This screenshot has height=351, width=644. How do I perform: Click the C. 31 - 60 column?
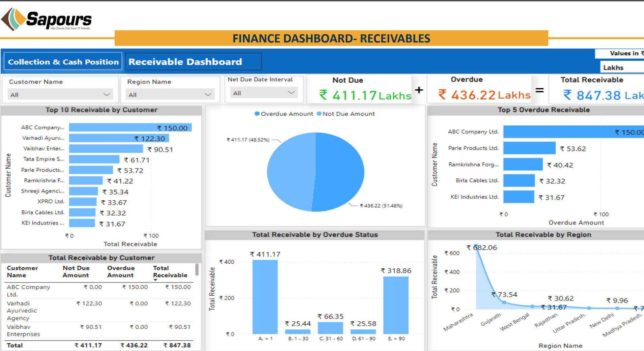tap(330, 328)
